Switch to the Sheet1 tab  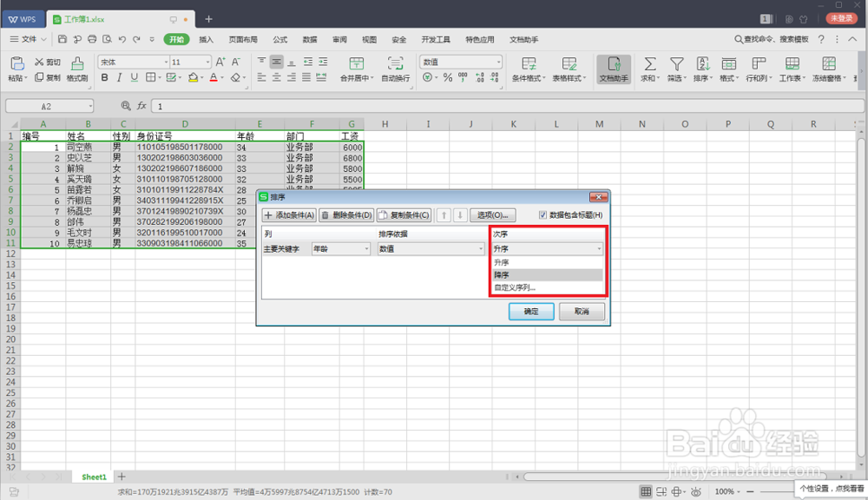click(94, 477)
